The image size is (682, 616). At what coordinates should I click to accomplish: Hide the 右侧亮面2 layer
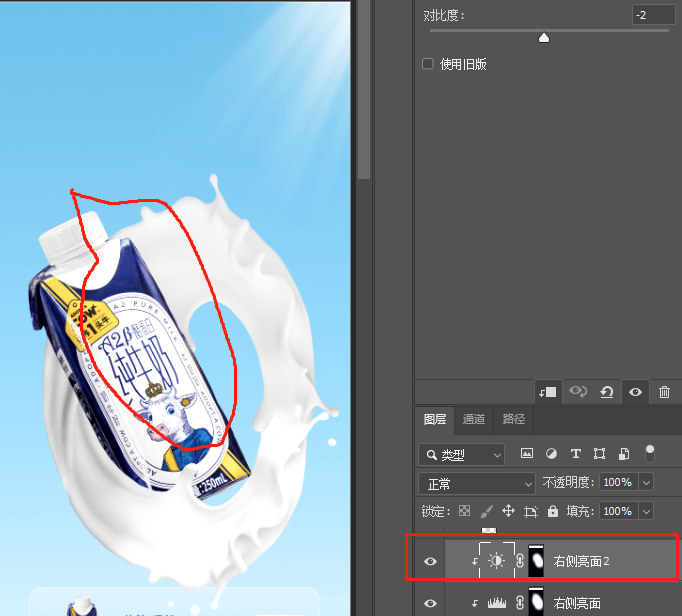pos(430,561)
